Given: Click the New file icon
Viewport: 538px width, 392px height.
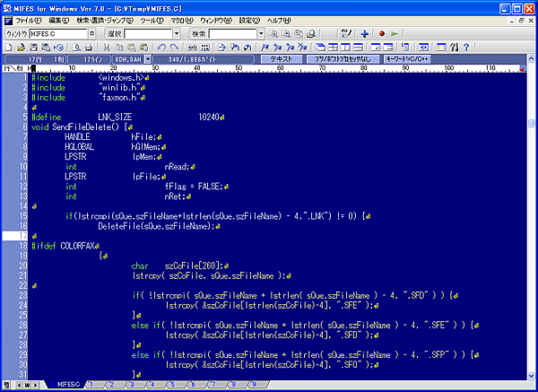Looking at the screenshot, I should pos(9,47).
